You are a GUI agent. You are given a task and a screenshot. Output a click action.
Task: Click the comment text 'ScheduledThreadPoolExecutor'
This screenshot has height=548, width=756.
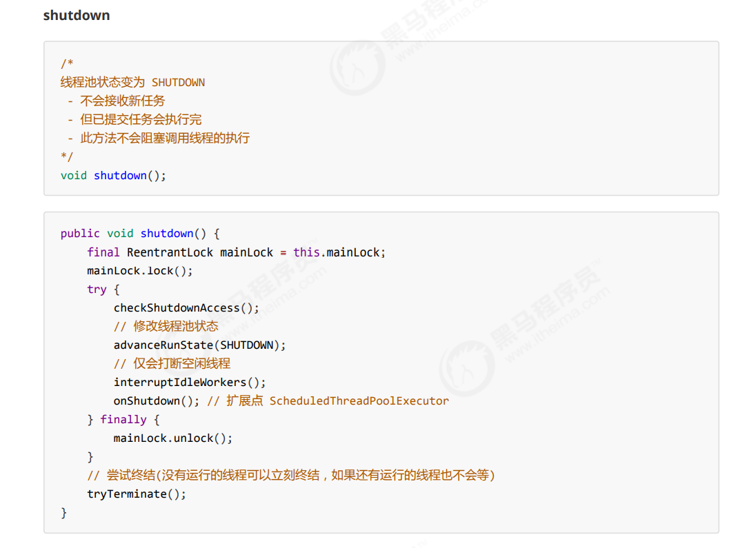pyautogui.click(x=359, y=401)
